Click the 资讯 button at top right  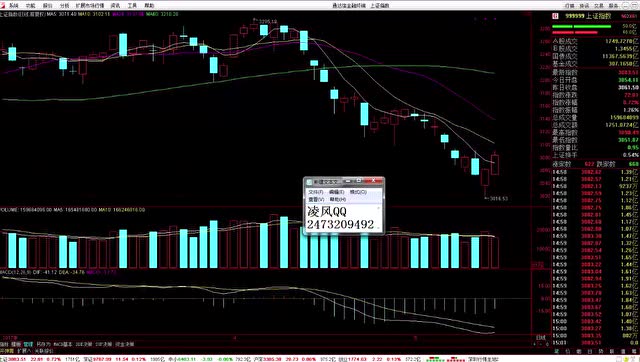coord(584,5)
